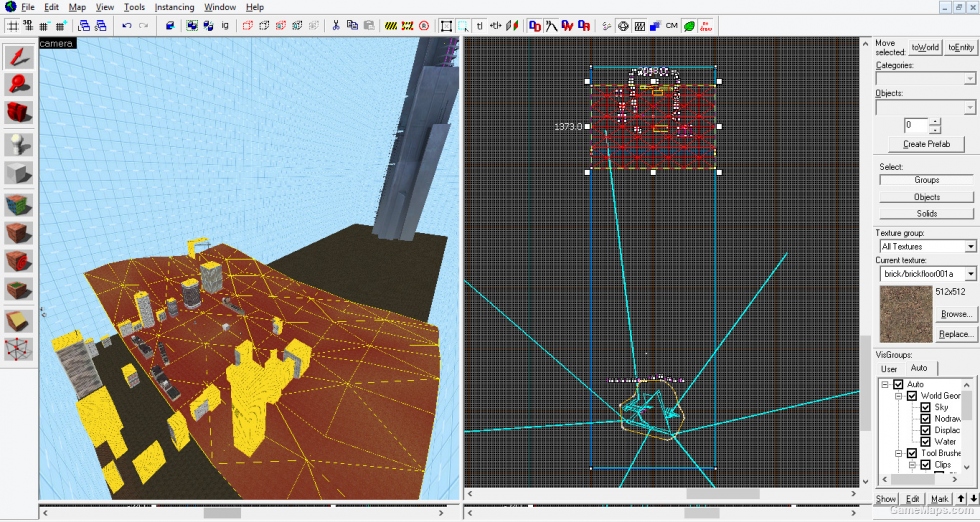
Task: Select the Apply Overlays tool
Action: [x=19, y=289]
